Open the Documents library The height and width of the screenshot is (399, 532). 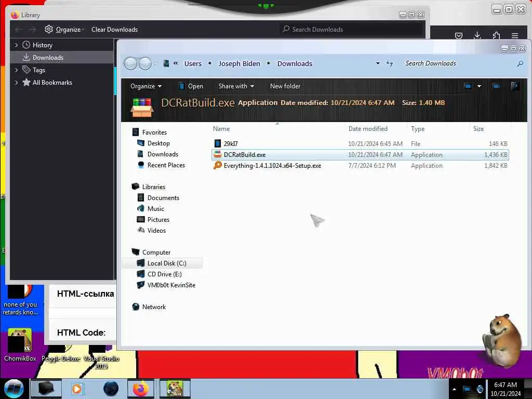(x=163, y=198)
